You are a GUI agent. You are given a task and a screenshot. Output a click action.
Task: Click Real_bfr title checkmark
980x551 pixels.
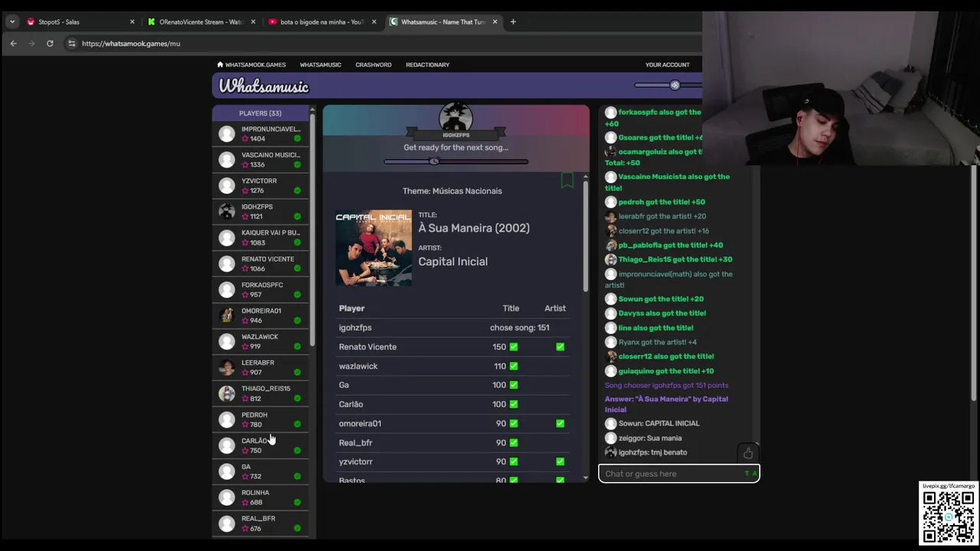514,442
